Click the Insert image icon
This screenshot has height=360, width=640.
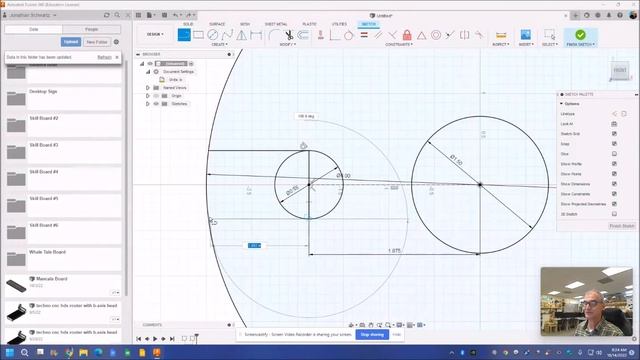[x=526, y=35]
